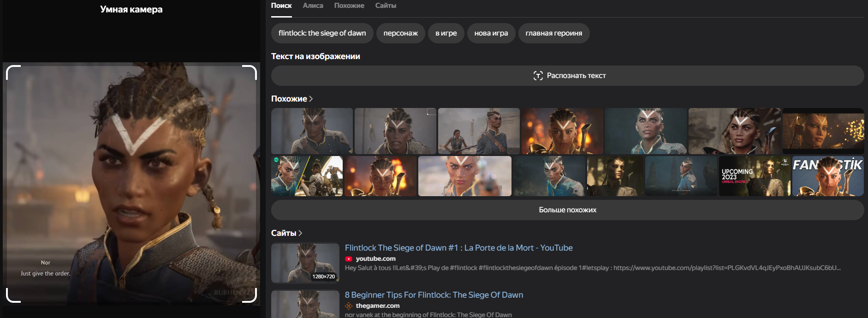The image size is (868, 318).
Task: Click the text recognition icon in Распознать текст
Action: click(x=538, y=76)
